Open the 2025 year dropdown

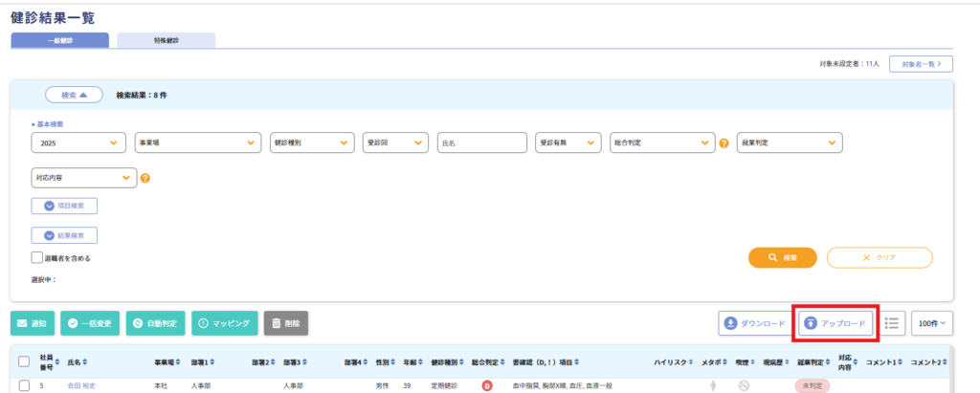[78, 142]
